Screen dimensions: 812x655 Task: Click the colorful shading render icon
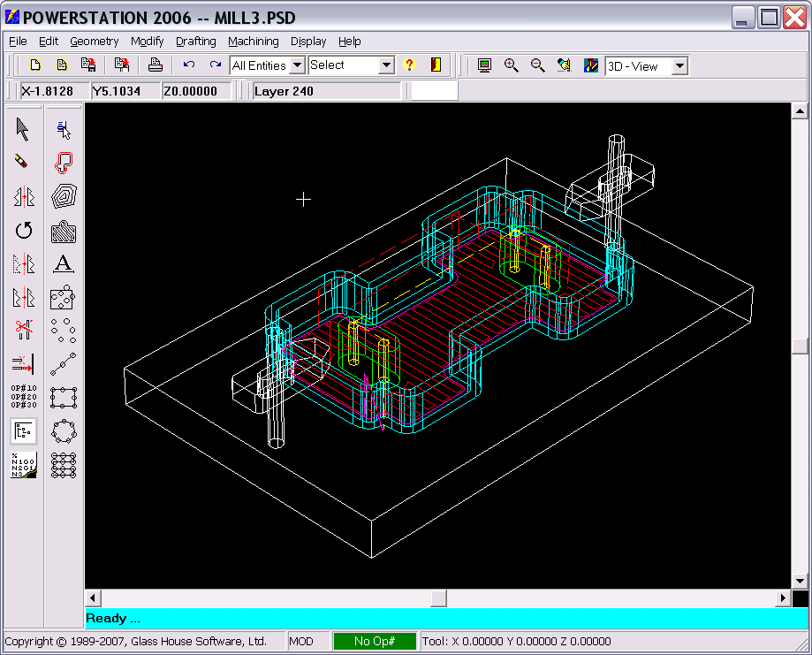[591, 65]
